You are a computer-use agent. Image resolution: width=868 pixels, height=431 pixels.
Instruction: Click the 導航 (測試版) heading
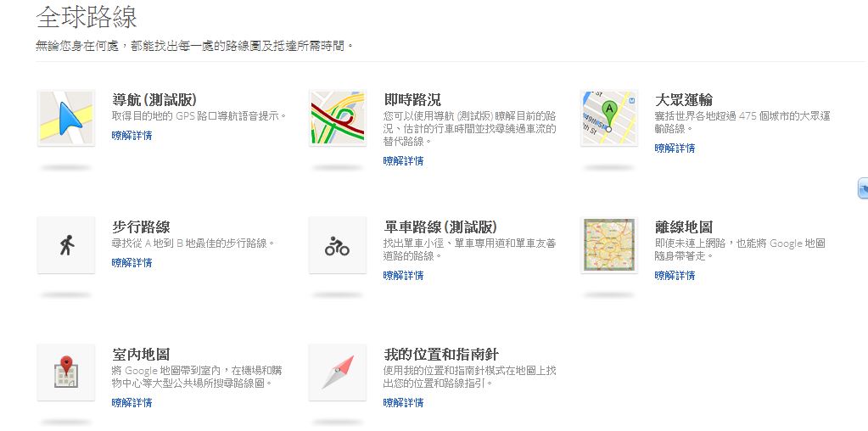154,99
